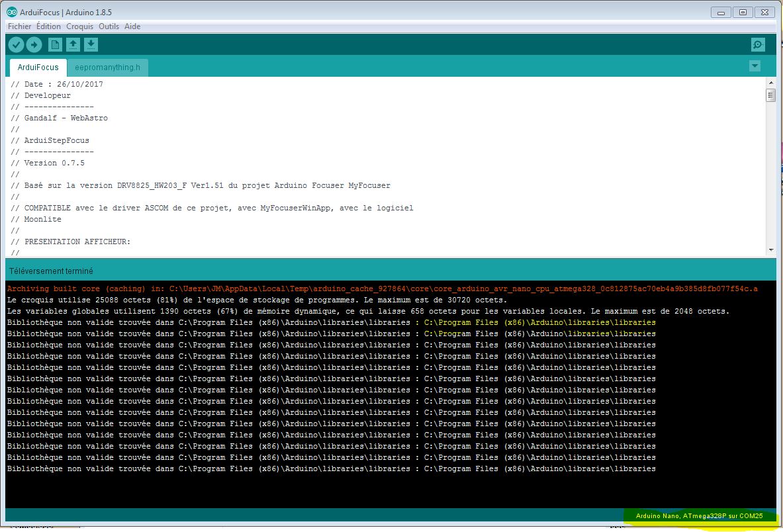The width and height of the screenshot is (783, 532).
Task: Open the Croquis menu
Action: (x=80, y=26)
